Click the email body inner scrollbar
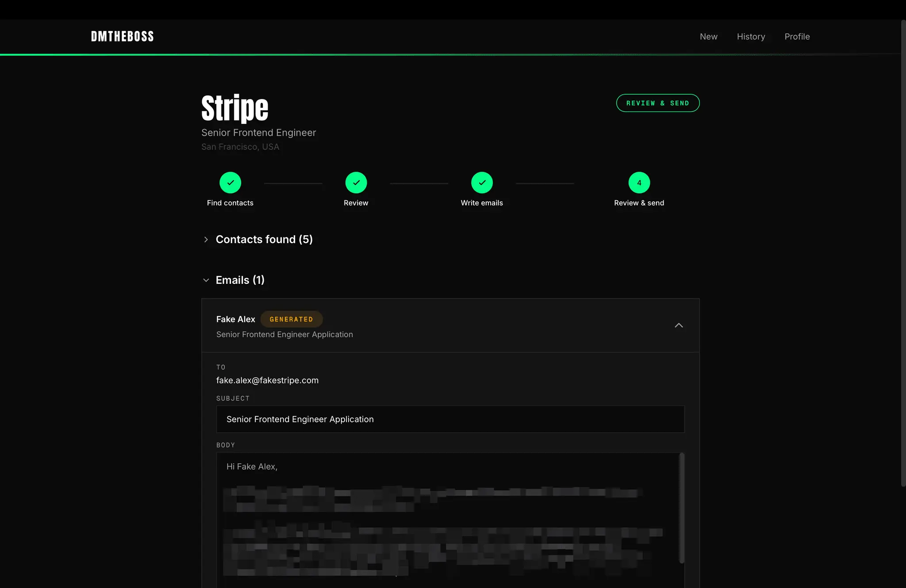The height and width of the screenshot is (588, 906). [x=682, y=508]
